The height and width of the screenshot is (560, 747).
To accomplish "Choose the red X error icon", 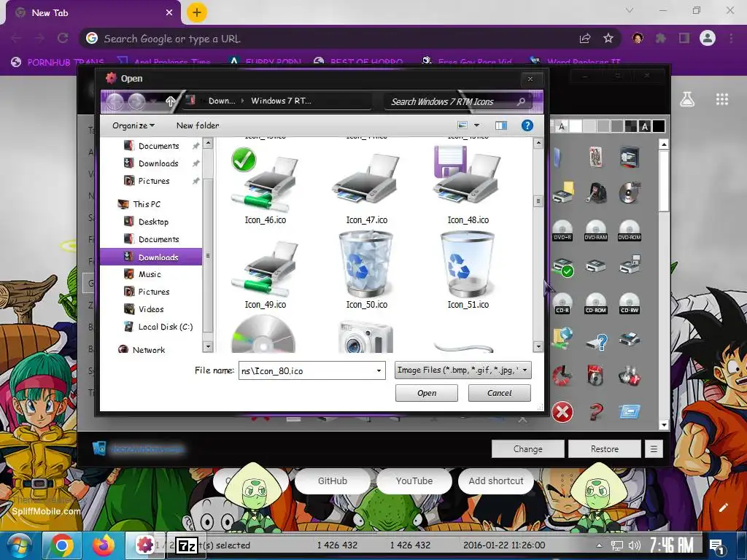I will click(x=562, y=412).
